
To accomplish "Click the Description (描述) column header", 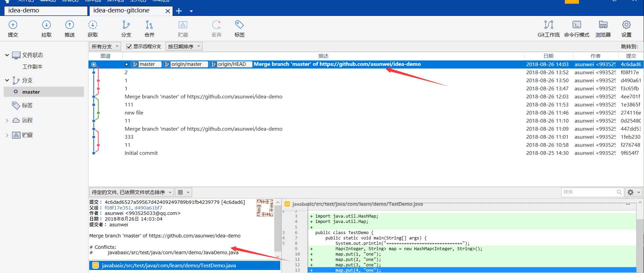I will (x=323, y=56).
